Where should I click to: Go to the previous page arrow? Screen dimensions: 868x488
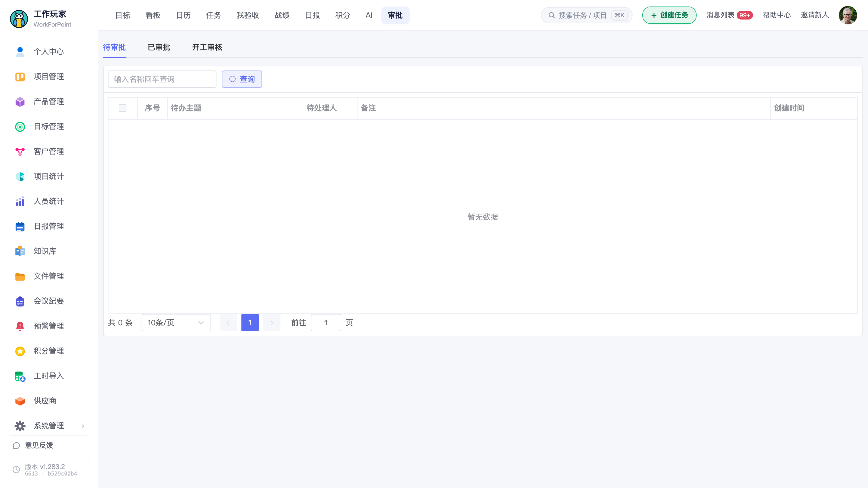[228, 323]
